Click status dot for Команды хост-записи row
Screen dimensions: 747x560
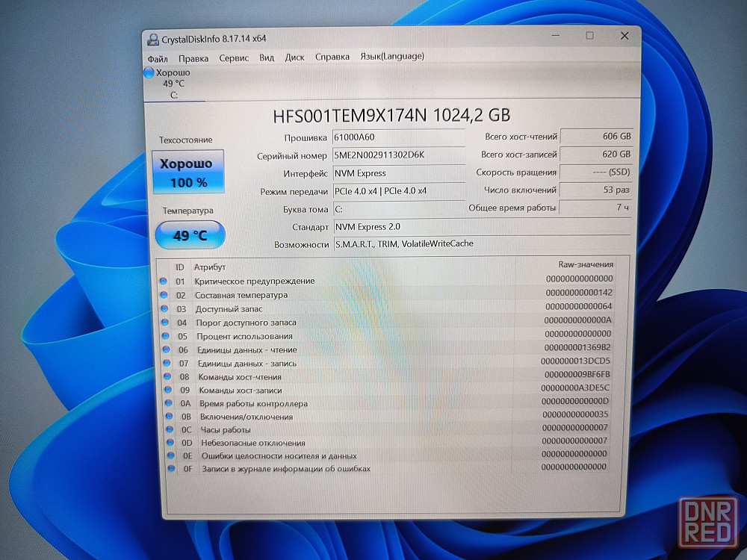[167, 390]
